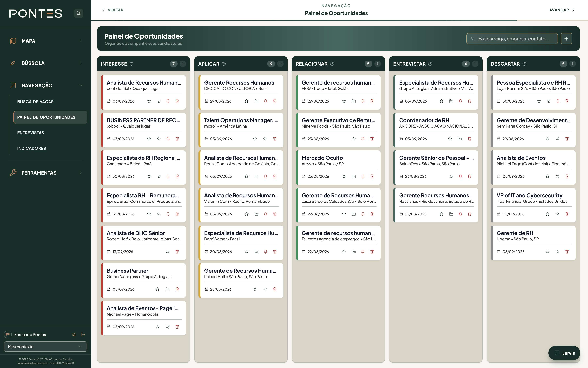The width and height of the screenshot is (588, 368).
Task: Click info help icon next to ENTREVISTAR
Action: pos(430,64)
